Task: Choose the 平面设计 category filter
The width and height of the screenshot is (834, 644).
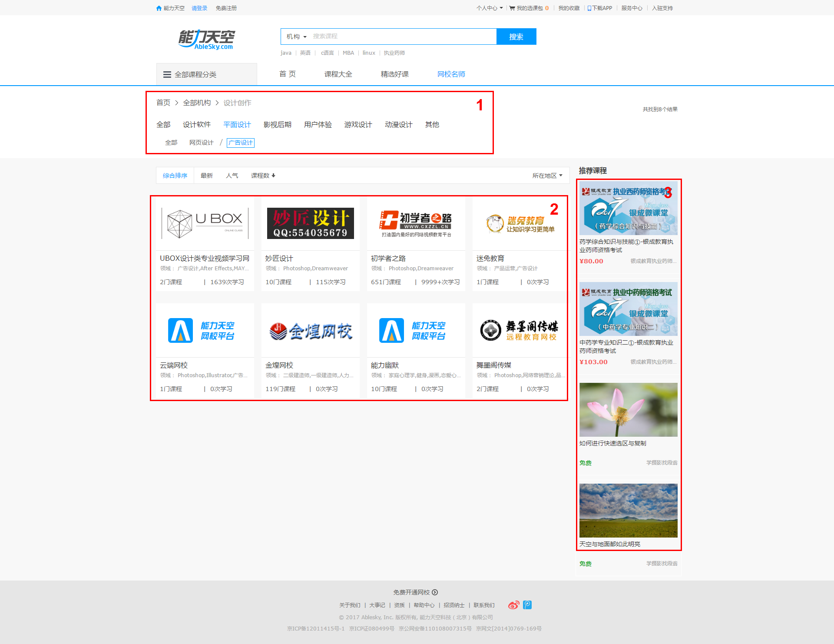Action: pos(237,125)
